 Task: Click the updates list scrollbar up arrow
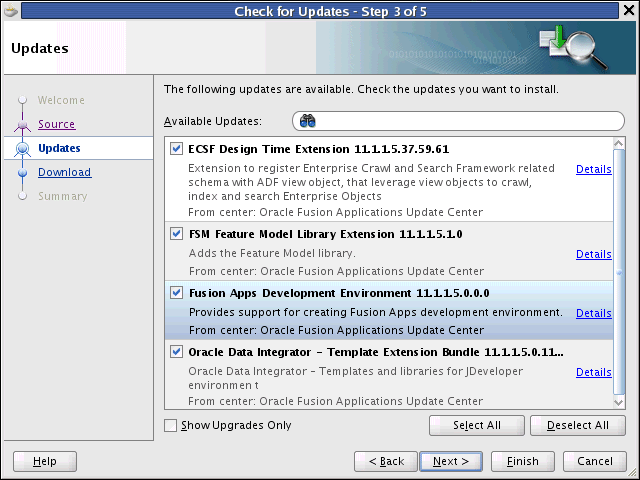coord(619,143)
